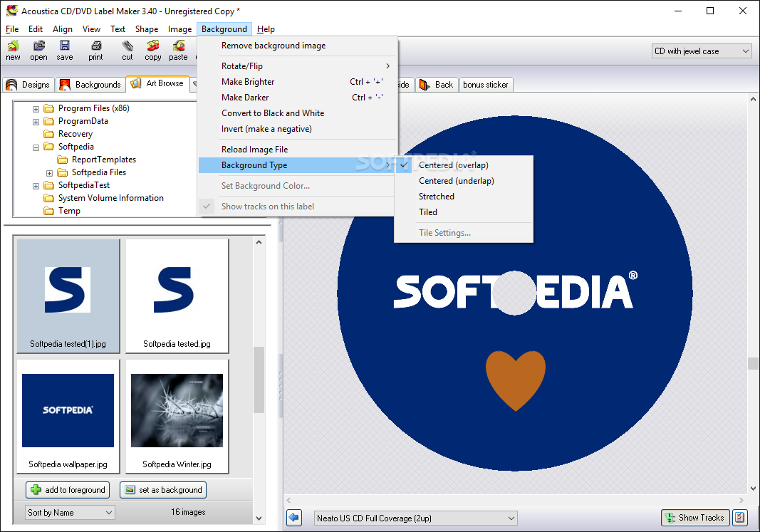This screenshot has height=532, width=760.
Task: Switch to the Backgrounds tab
Action: 90,84
